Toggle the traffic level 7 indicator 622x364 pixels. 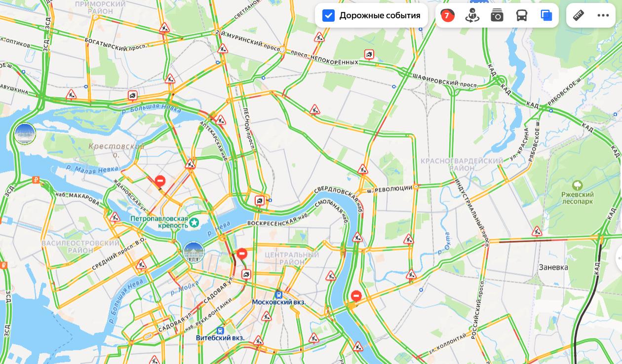(x=447, y=15)
